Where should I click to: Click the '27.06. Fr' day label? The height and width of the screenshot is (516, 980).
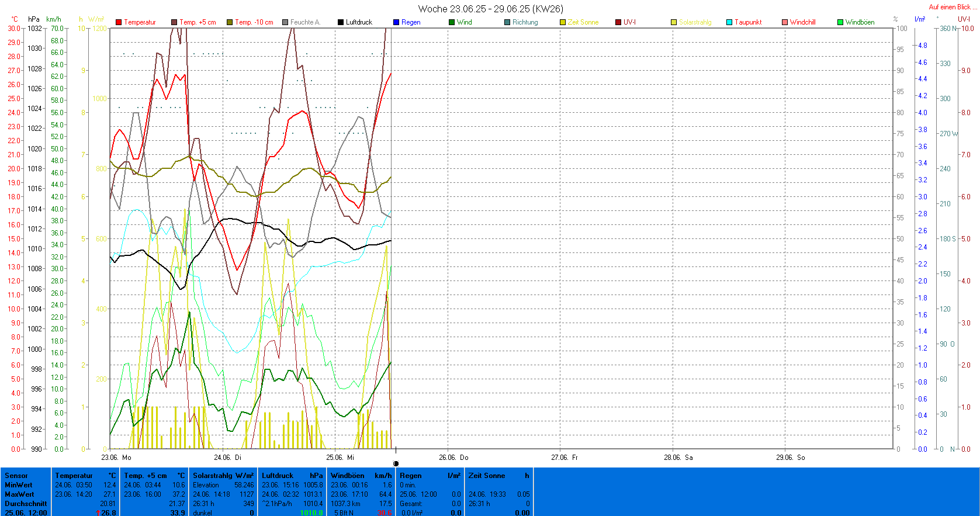(565, 458)
